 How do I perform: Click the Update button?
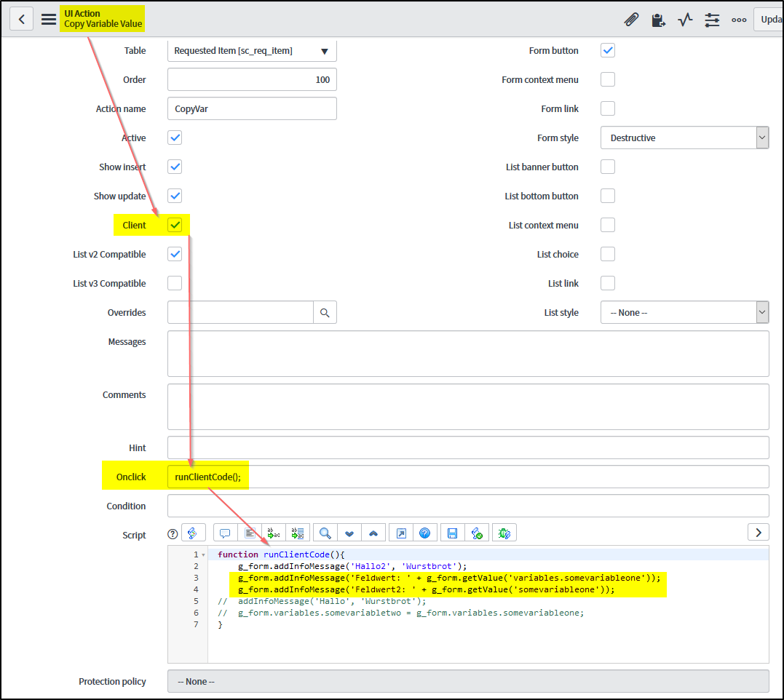coord(769,20)
